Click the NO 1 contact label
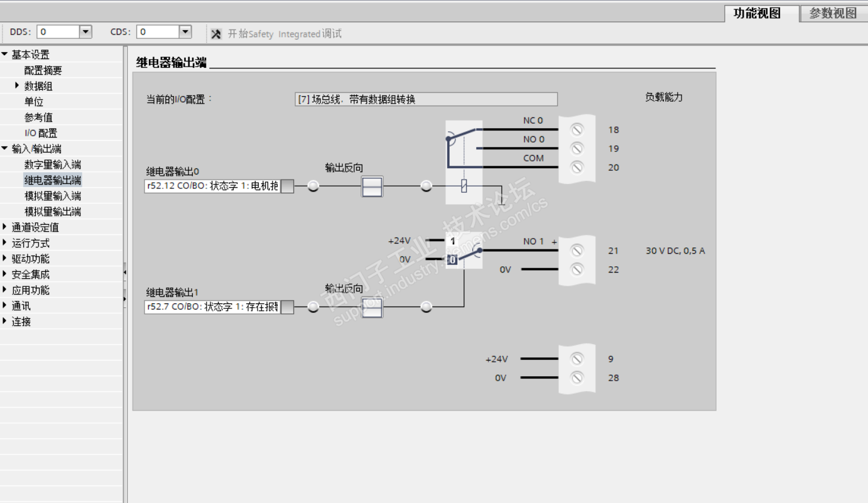The image size is (868, 503). [x=534, y=241]
